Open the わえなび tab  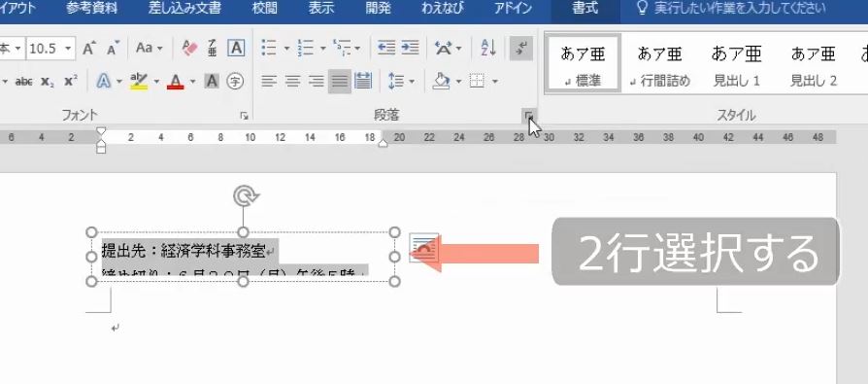(x=443, y=9)
